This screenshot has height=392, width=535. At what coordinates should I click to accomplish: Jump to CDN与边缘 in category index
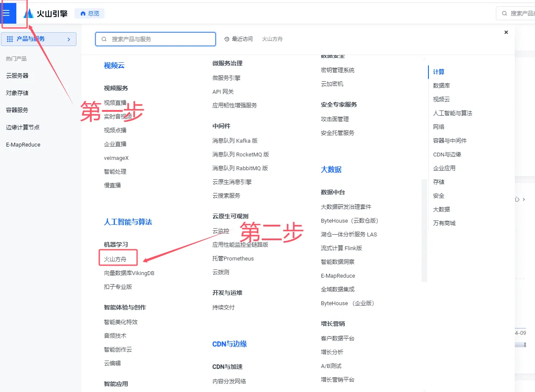click(x=447, y=154)
